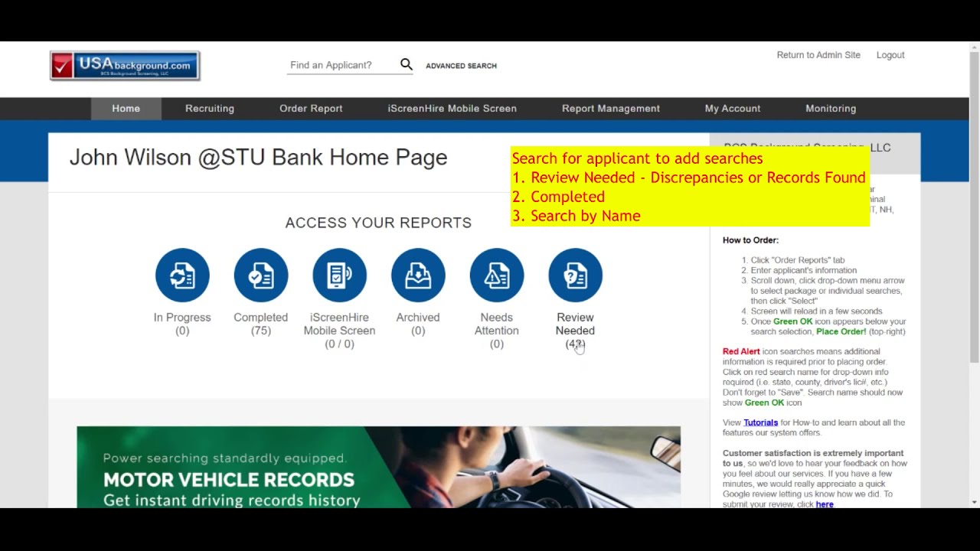Image resolution: width=980 pixels, height=551 pixels.
Task: Click the USAbackground.com logo
Action: tap(125, 66)
